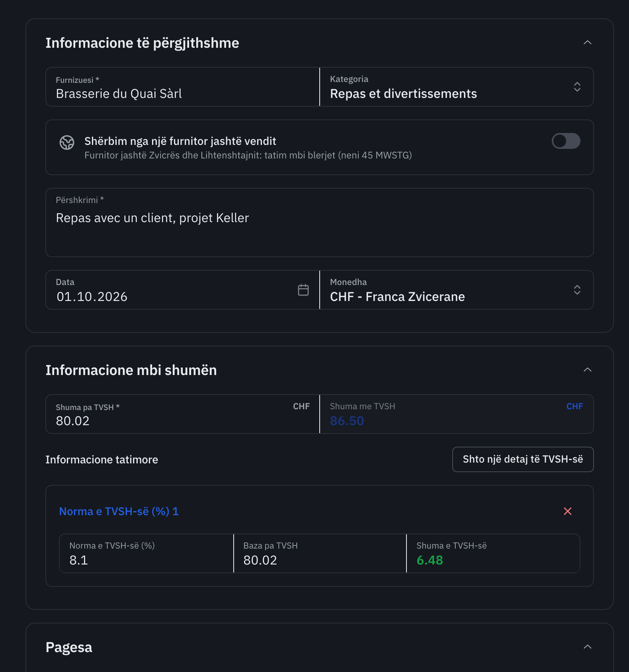Click the Furnizuesi input field
629x672 pixels.
183,87
